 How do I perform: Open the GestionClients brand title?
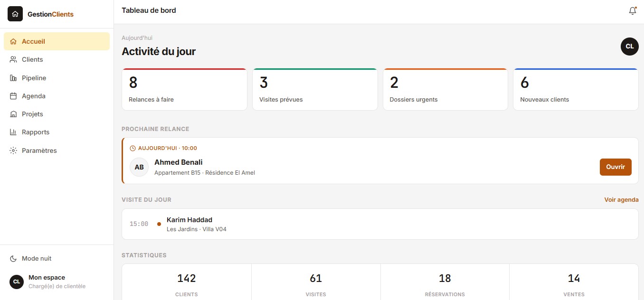(x=50, y=14)
